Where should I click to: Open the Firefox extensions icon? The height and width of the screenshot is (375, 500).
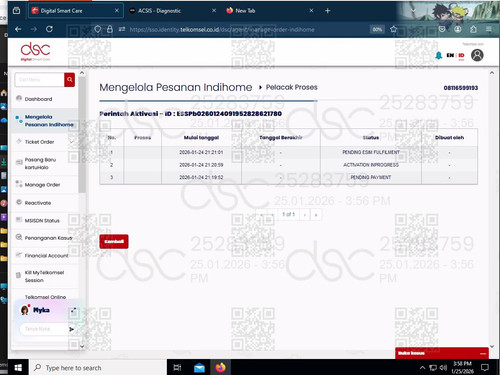tap(473, 29)
